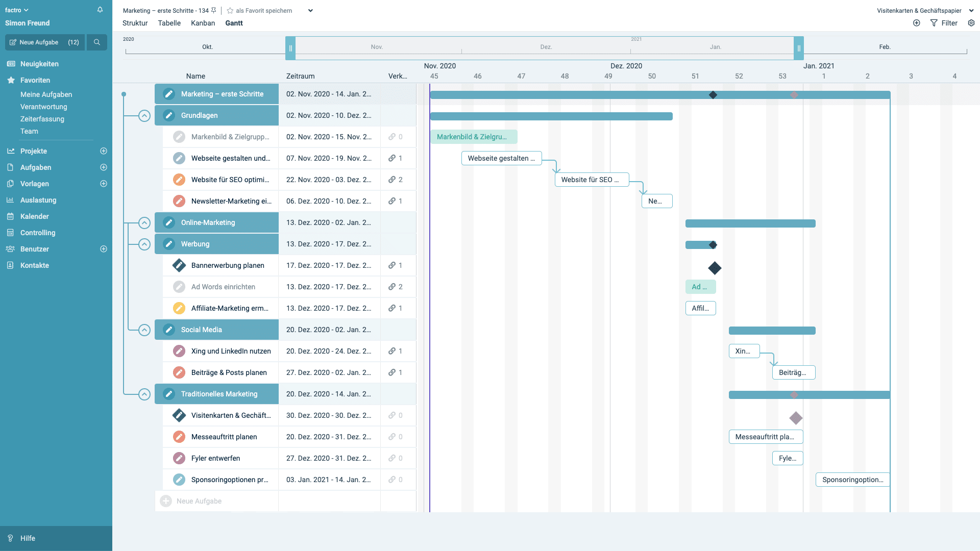Switch to Kanban view
Image resolution: width=980 pixels, height=551 pixels.
[x=203, y=23]
